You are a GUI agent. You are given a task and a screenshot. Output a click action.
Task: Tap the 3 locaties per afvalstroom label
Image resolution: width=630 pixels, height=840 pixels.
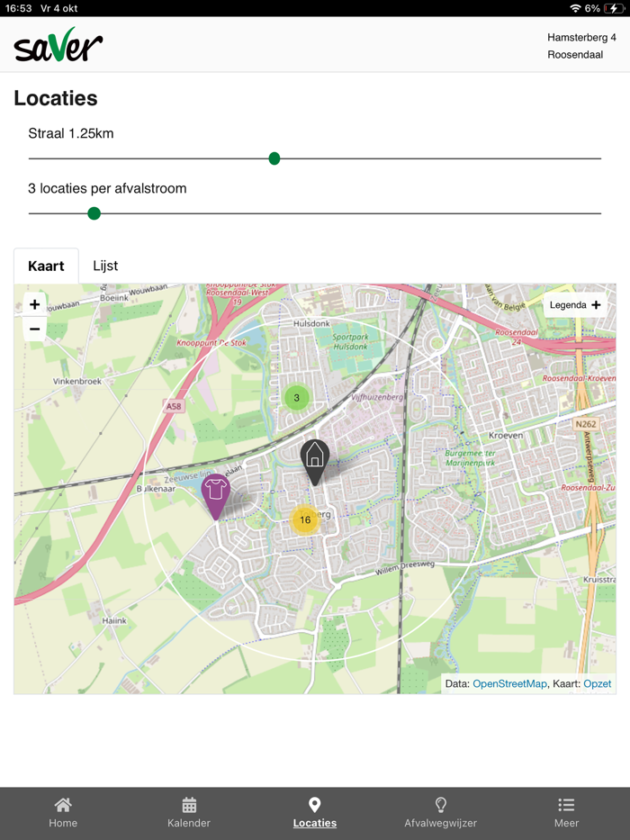tap(107, 188)
